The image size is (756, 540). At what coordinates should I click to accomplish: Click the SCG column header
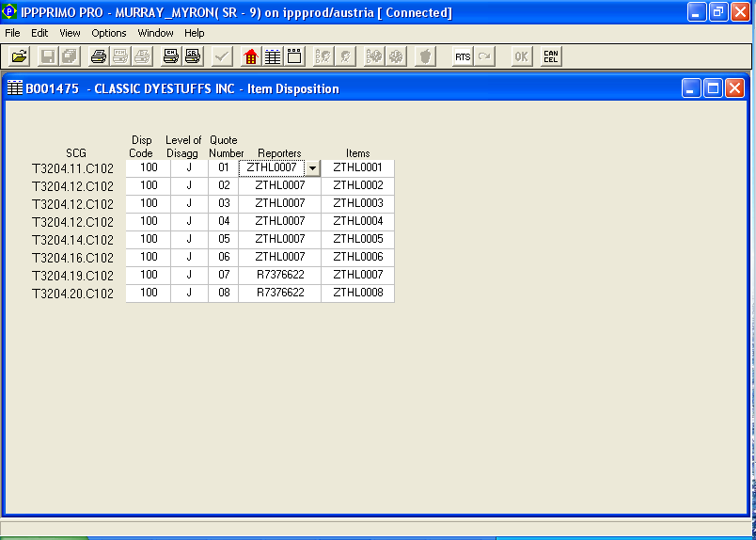[x=76, y=153]
